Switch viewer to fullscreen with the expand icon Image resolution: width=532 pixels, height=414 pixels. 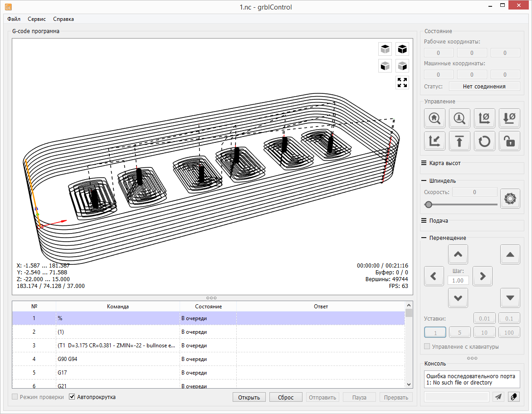402,83
